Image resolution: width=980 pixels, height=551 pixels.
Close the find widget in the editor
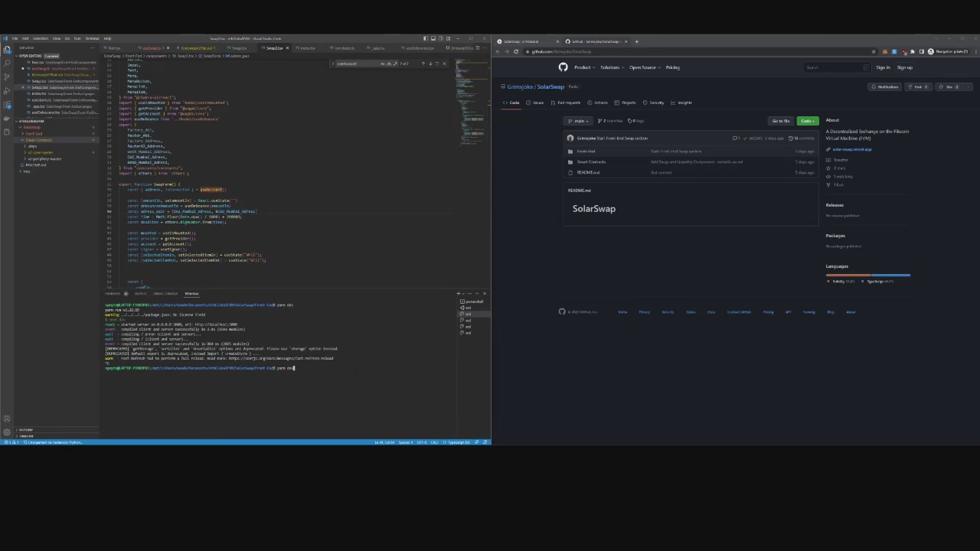coord(444,64)
